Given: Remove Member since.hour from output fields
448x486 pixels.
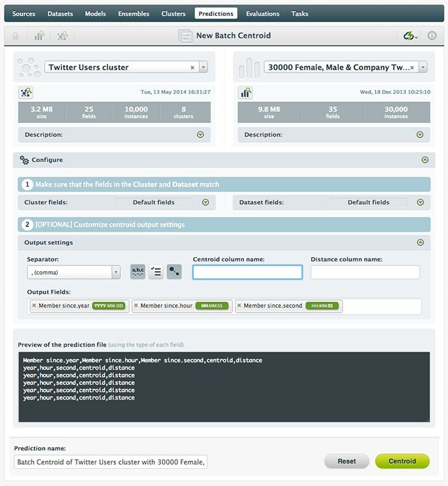Looking at the screenshot, I should tap(136, 306).
